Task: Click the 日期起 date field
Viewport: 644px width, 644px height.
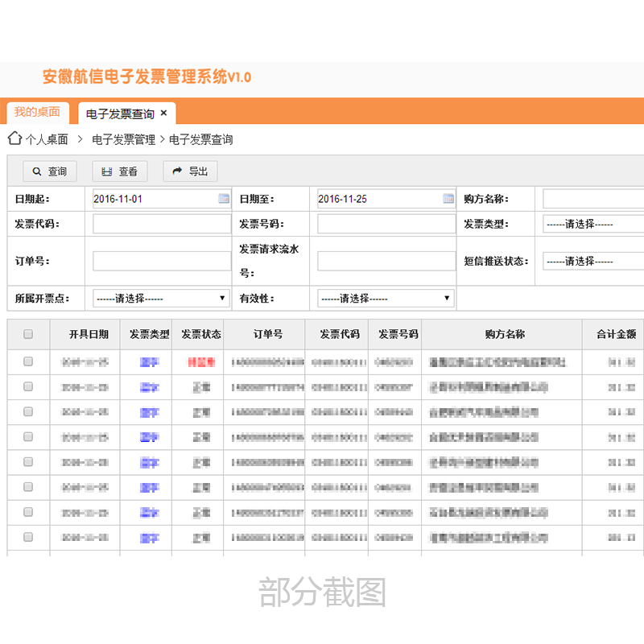Action: click(x=161, y=199)
